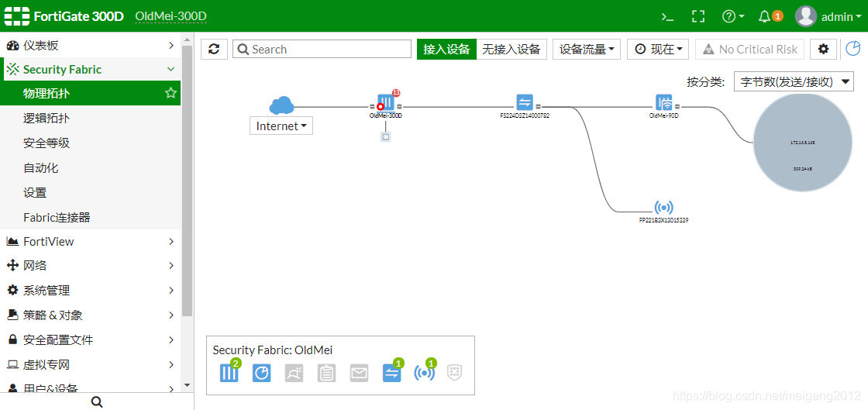Click the sidebar search magnifier icon
Image resolution: width=868 pixels, height=410 pixels.
pos(96,401)
